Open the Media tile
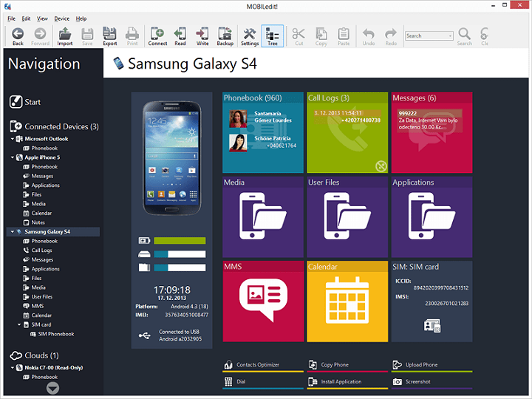This screenshot has height=399, width=532. tap(263, 216)
